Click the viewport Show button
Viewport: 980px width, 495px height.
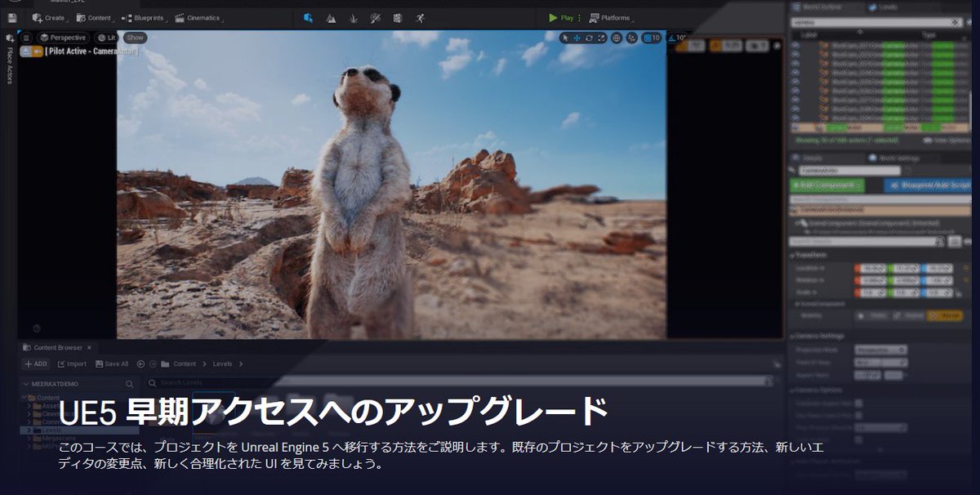pyautogui.click(x=135, y=38)
